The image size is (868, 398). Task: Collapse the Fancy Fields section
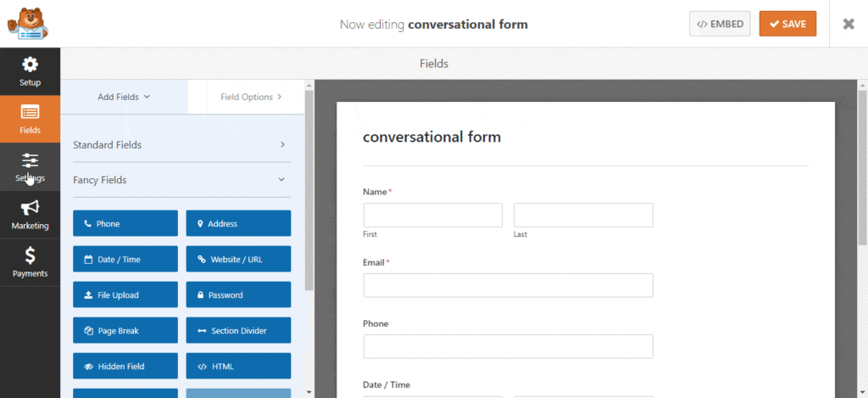point(181,180)
